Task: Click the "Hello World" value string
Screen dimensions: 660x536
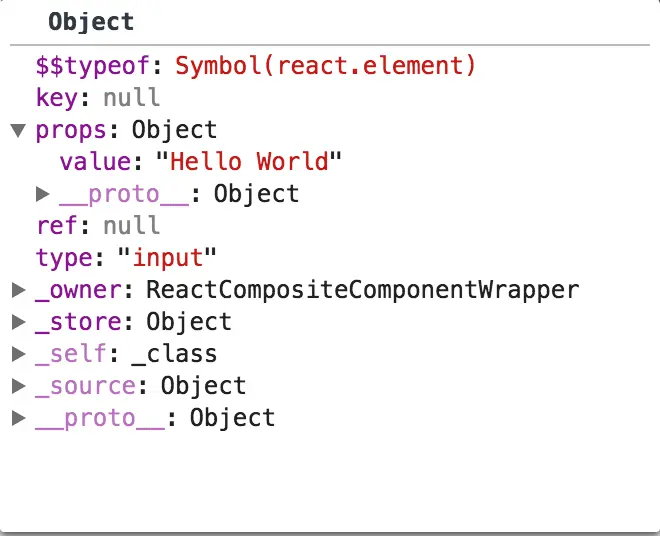Action: pyautogui.click(x=249, y=162)
